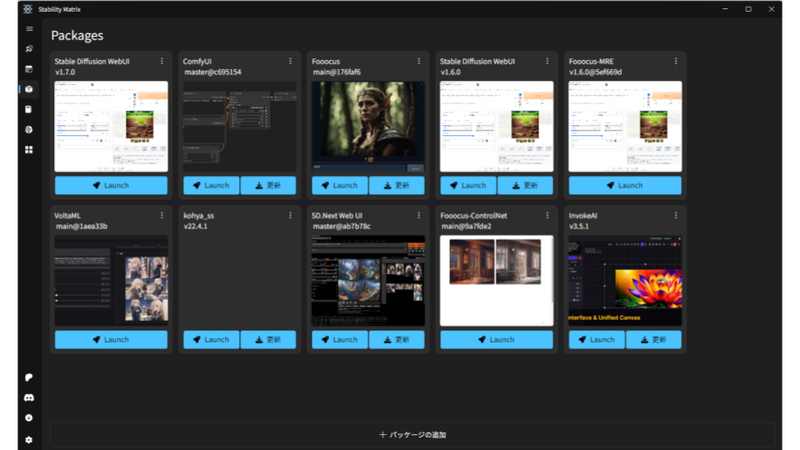Click Stable Diffusion WebUI v1.6.0 preview thumbnail
800x450 pixels.
[497, 127]
